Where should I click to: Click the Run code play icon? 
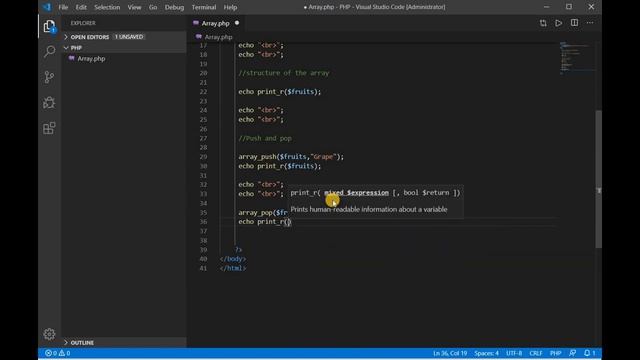[x=558, y=23]
